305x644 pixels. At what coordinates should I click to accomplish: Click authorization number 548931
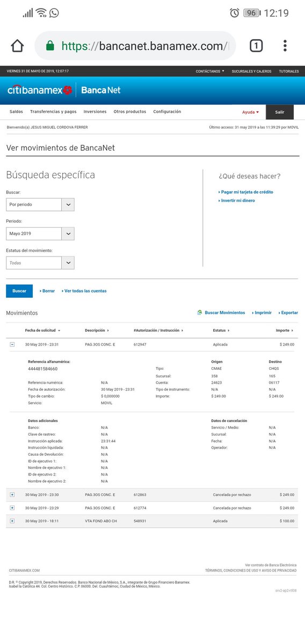coord(140,521)
